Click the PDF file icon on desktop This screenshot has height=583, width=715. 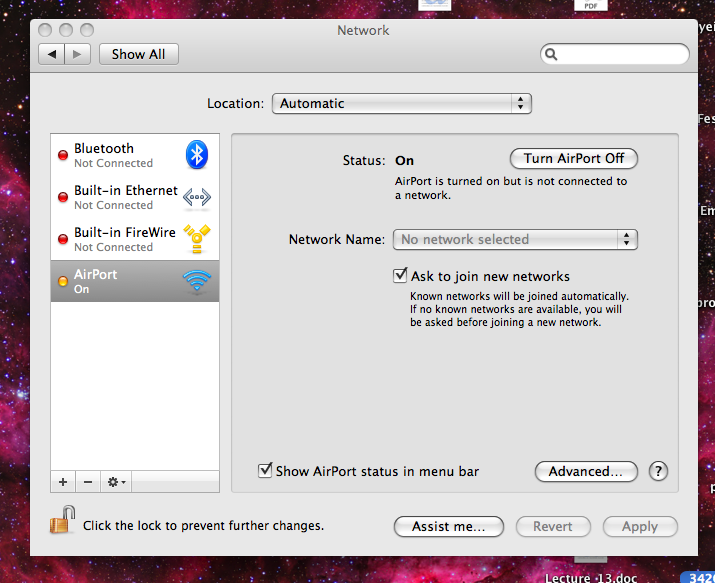click(x=591, y=5)
